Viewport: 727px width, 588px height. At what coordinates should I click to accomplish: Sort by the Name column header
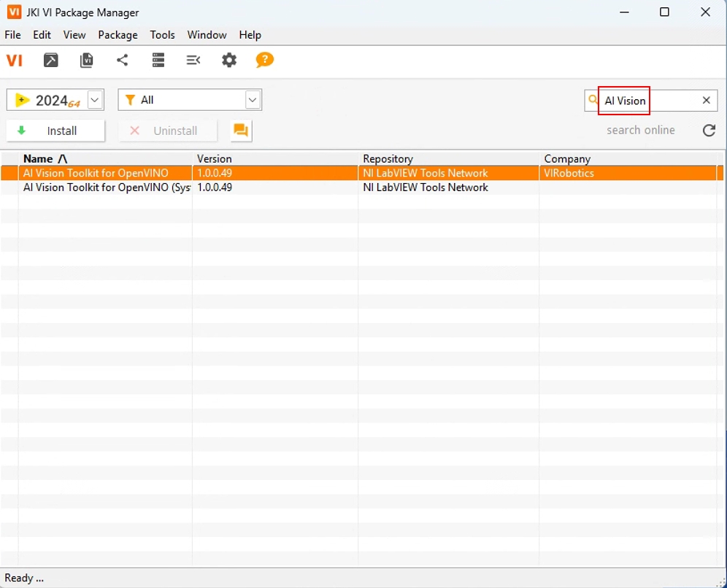coord(105,158)
